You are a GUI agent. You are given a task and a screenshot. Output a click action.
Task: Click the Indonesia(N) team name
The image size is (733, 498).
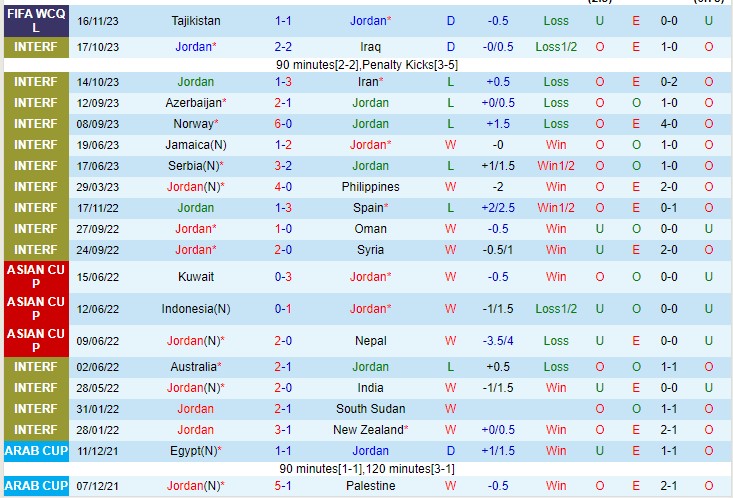click(196, 309)
